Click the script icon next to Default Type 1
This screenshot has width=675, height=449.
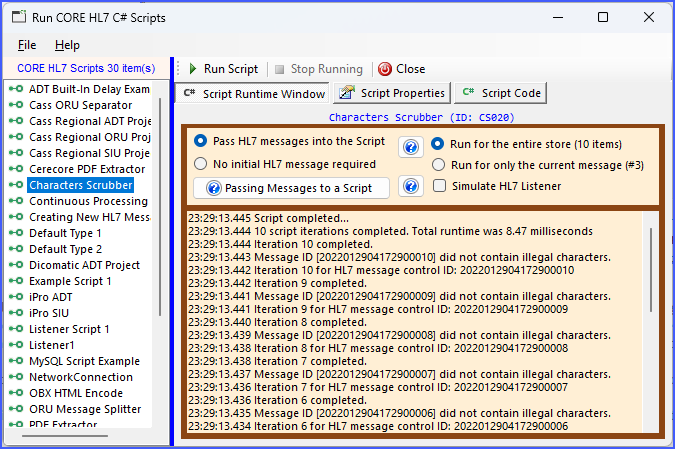[x=16, y=233]
